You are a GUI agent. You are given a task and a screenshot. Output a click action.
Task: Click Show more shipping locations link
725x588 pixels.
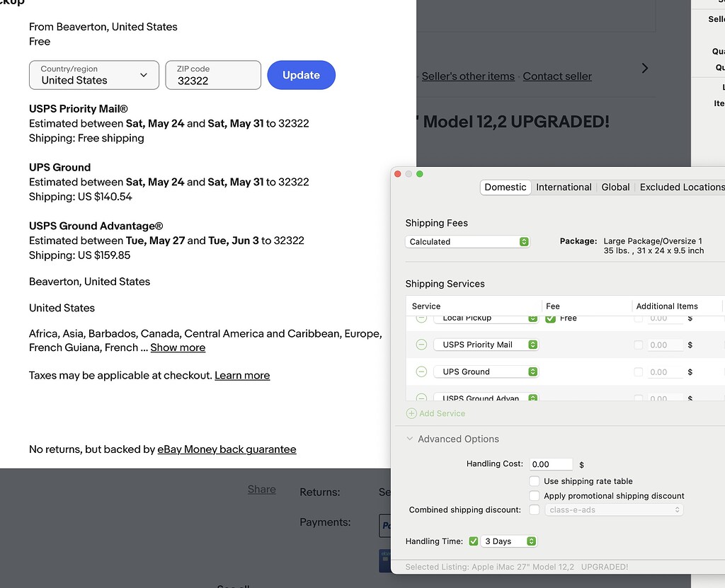click(x=178, y=347)
